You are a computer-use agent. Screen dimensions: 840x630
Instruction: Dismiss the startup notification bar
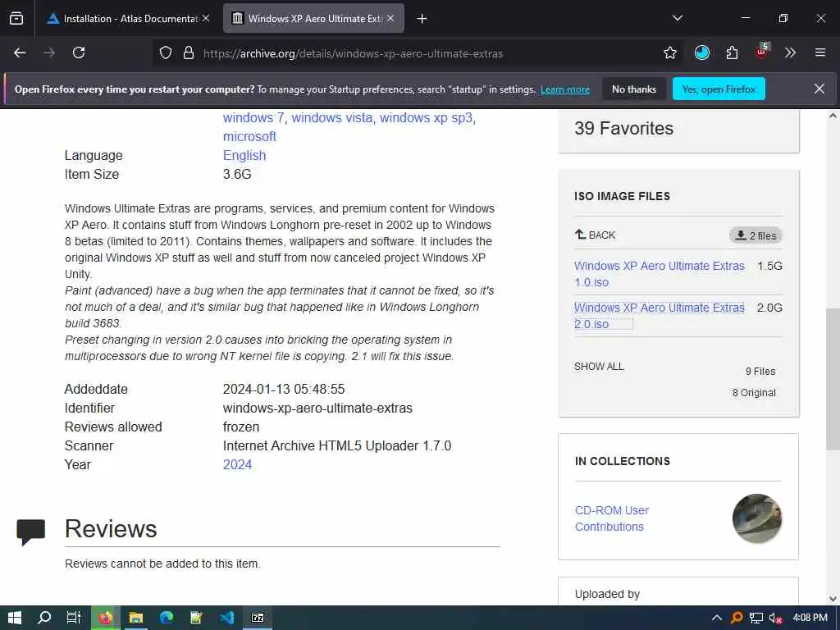pyautogui.click(x=819, y=89)
